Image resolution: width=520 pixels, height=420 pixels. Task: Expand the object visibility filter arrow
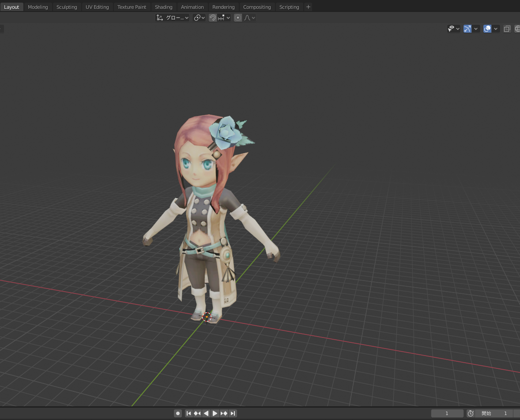pyautogui.click(x=458, y=29)
